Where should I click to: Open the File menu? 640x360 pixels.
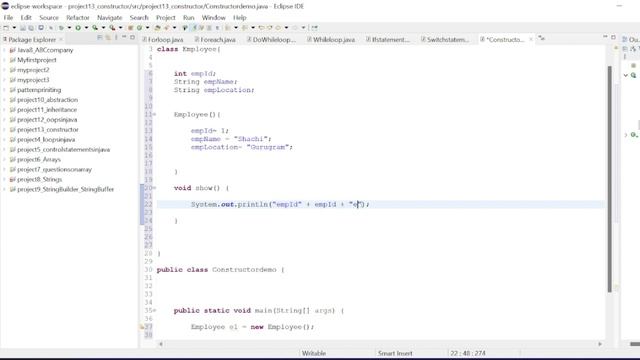pyautogui.click(x=8, y=18)
